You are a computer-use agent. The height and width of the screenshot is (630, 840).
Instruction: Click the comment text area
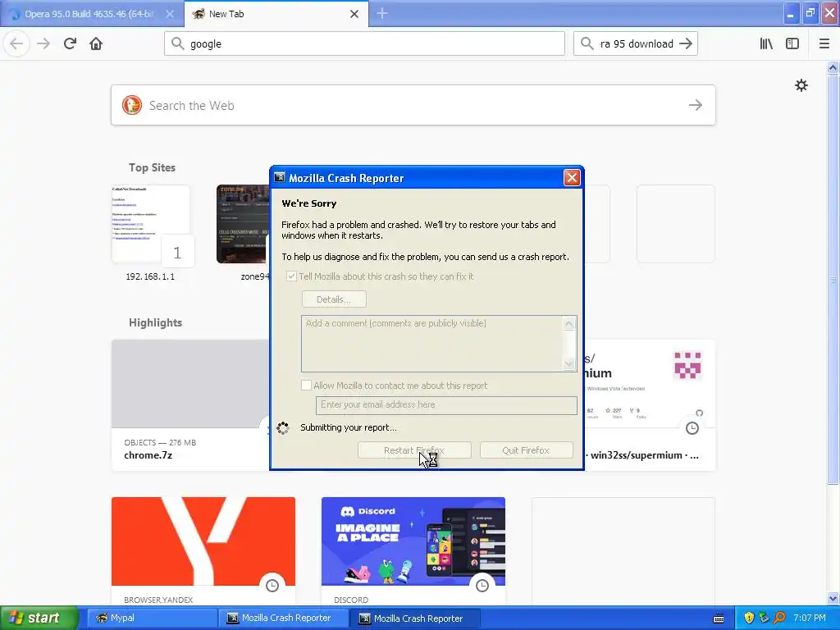(x=439, y=344)
